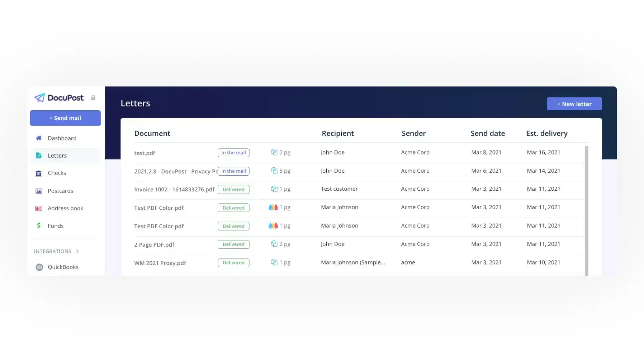Click the document column header to sort

click(152, 133)
